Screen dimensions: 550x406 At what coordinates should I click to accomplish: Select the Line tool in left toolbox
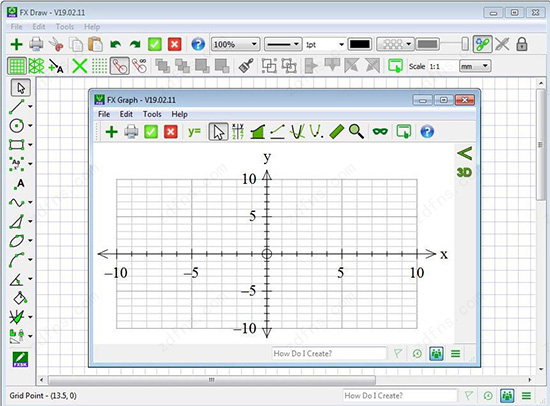[x=17, y=107]
